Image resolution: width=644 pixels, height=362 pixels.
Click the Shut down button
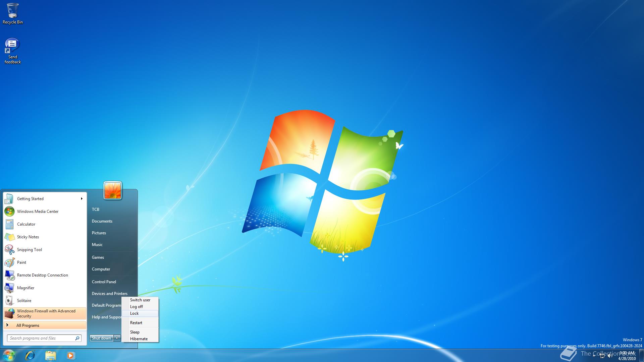[x=102, y=338]
